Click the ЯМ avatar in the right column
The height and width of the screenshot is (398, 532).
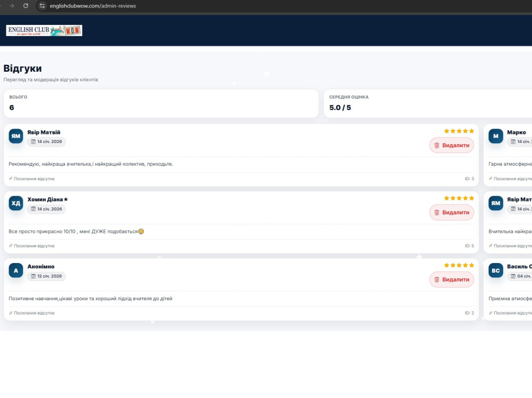[x=496, y=203]
